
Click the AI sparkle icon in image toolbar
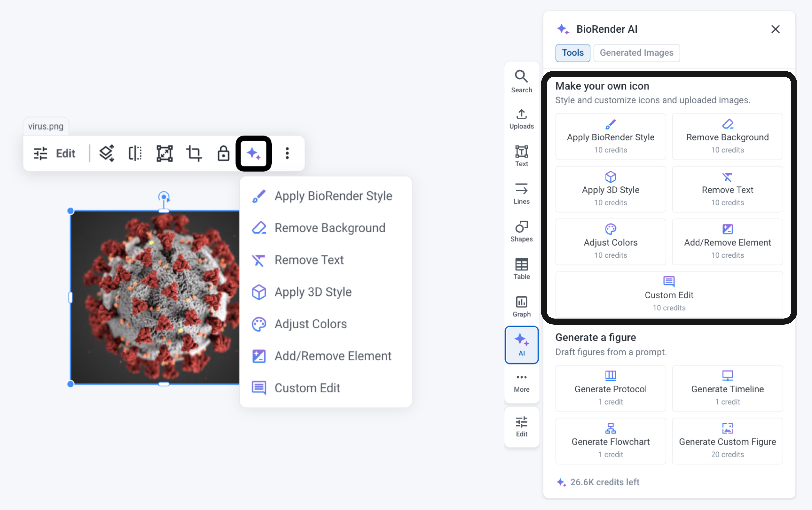tap(253, 153)
